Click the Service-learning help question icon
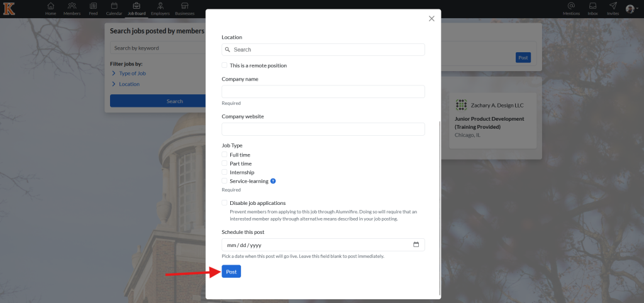 pos(273,181)
